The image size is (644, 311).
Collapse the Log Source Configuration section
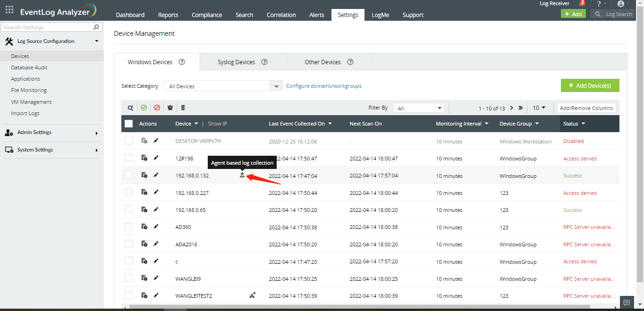point(52,41)
